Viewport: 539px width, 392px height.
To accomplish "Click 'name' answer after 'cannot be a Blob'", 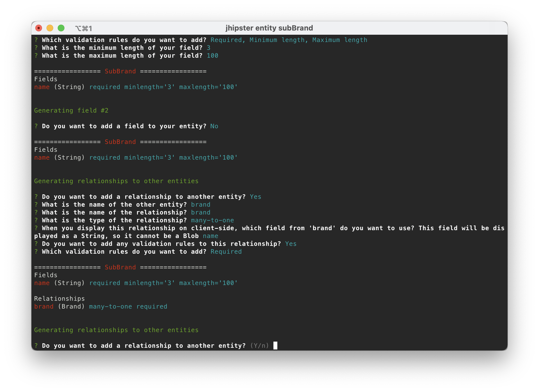I will coord(210,236).
